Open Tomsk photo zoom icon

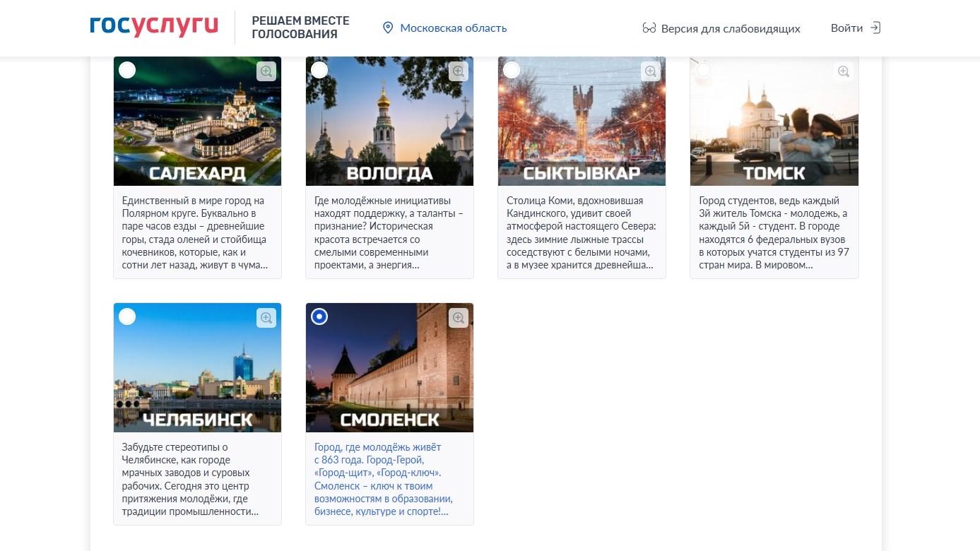(843, 71)
